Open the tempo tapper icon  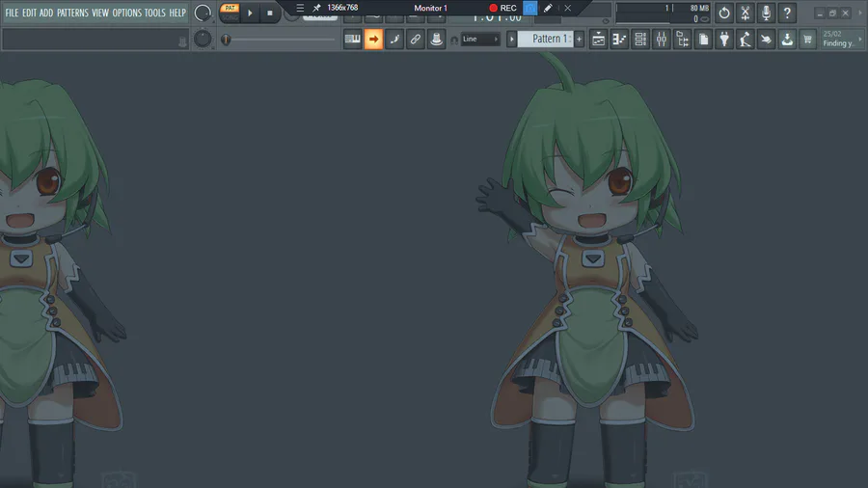point(746,40)
